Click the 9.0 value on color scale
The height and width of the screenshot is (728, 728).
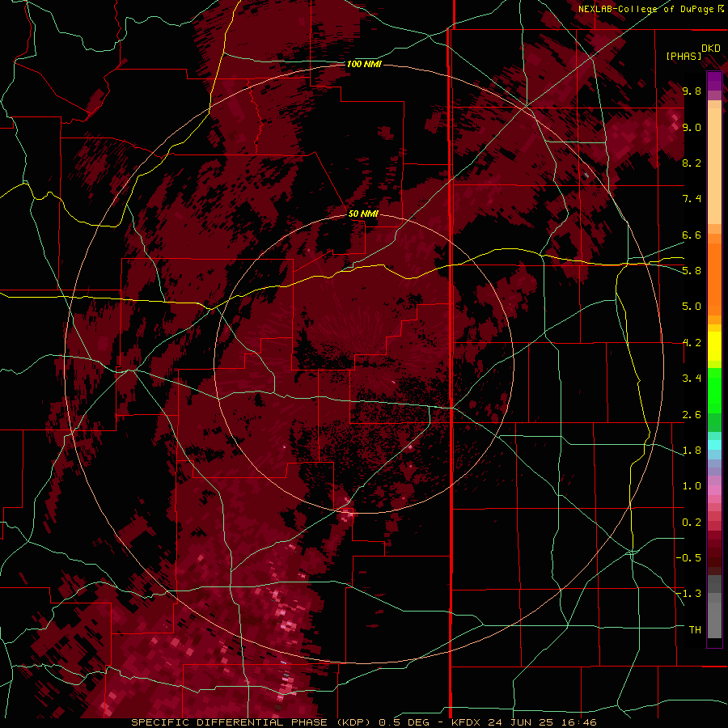point(692,127)
